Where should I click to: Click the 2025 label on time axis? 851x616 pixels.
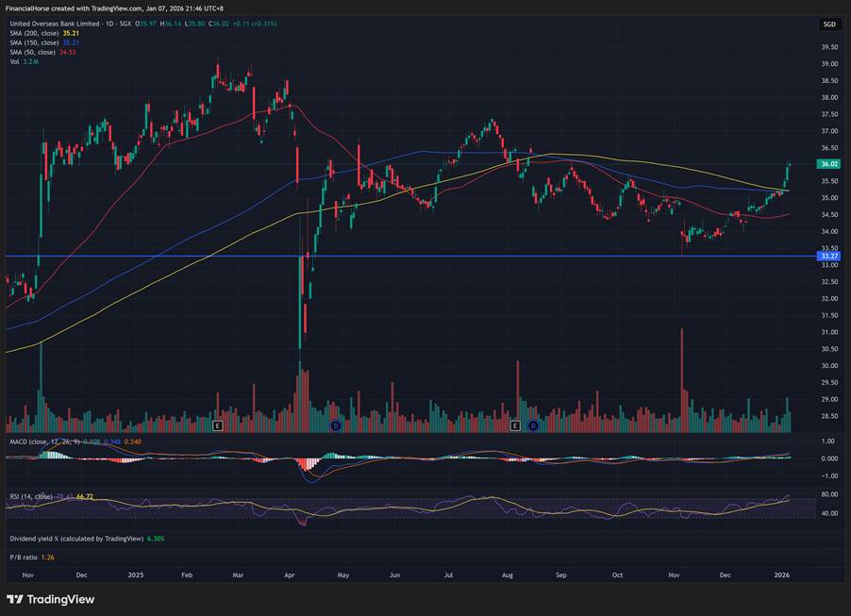point(135,574)
